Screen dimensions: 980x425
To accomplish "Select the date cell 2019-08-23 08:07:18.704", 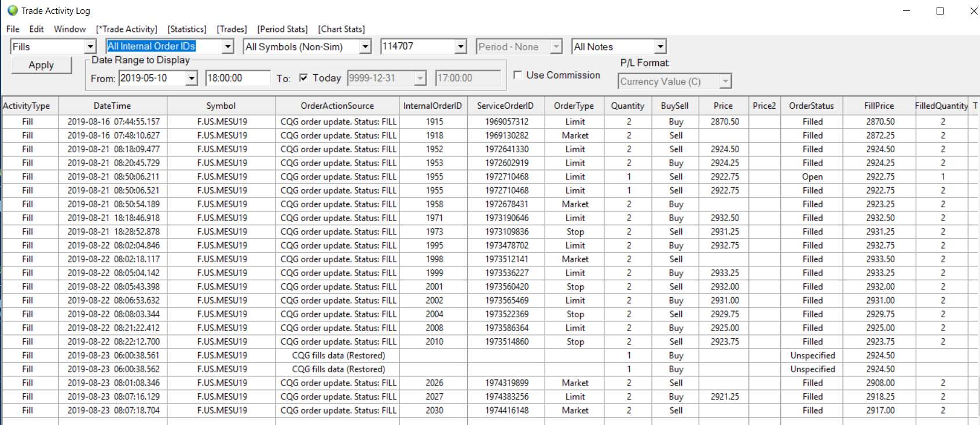I will click(113, 411).
